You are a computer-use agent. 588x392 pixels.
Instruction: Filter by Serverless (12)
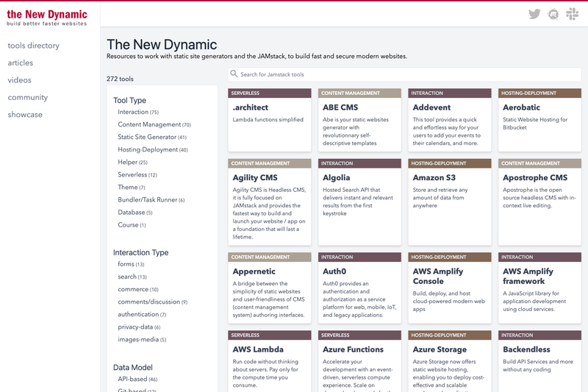coord(137,174)
